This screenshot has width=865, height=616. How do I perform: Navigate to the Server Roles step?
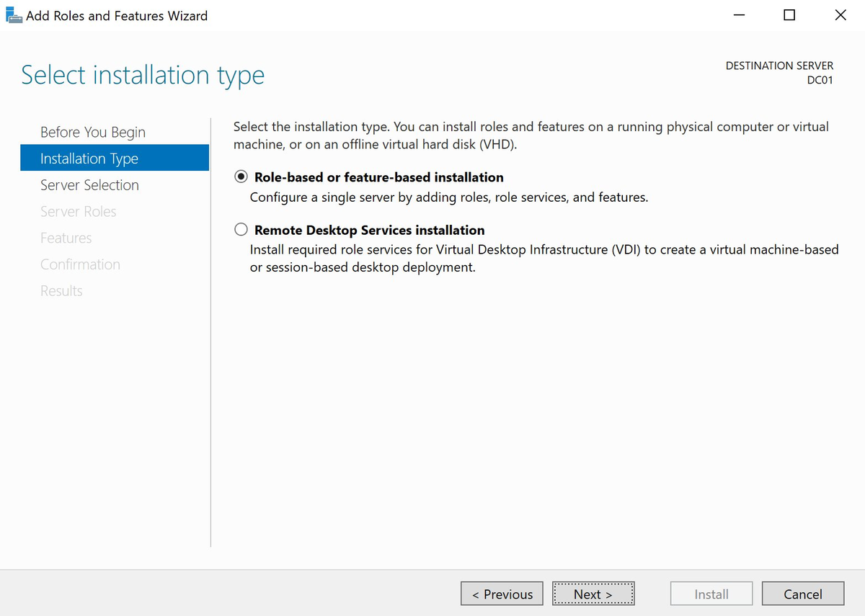point(78,211)
